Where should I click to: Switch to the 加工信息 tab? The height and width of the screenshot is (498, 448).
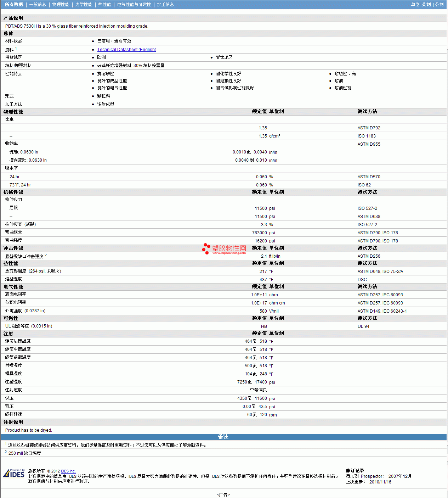point(165,5)
